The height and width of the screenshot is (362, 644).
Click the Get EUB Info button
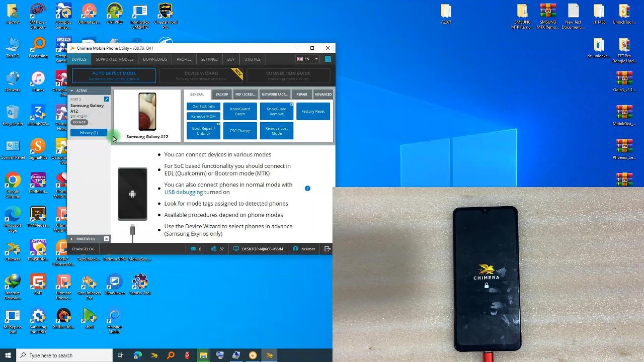(x=203, y=107)
